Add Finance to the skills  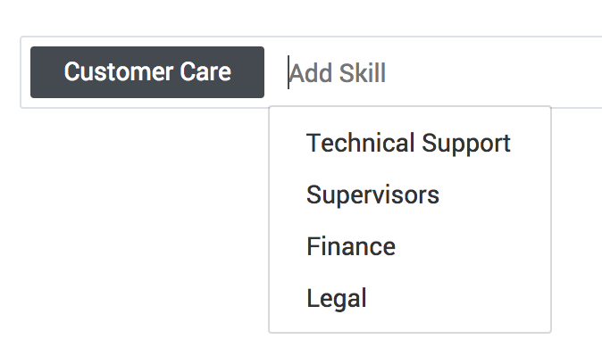(351, 246)
